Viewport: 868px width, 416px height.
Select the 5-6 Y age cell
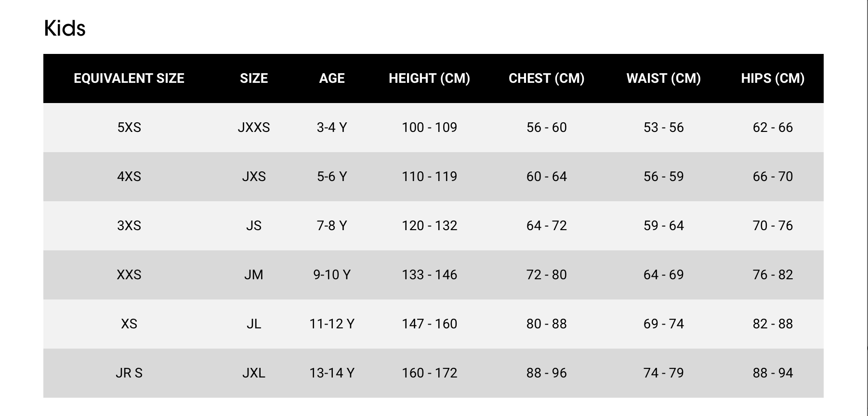coord(332,177)
